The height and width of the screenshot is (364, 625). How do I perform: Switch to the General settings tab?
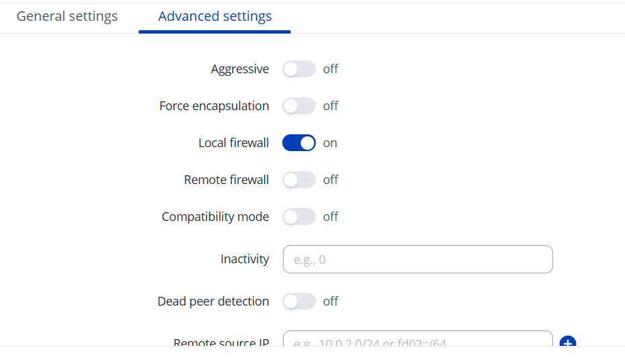(x=67, y=16)
